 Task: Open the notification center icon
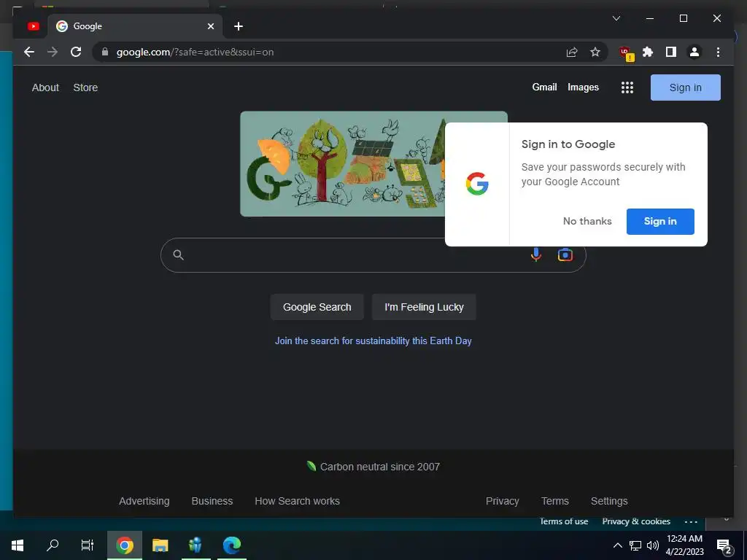click(x=724, y=547)
